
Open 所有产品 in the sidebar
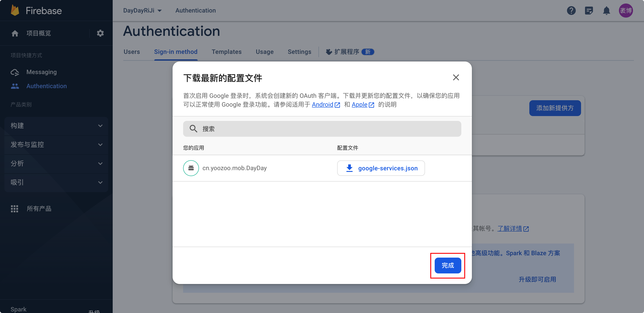pyautogui.click(x=39, y=209)
